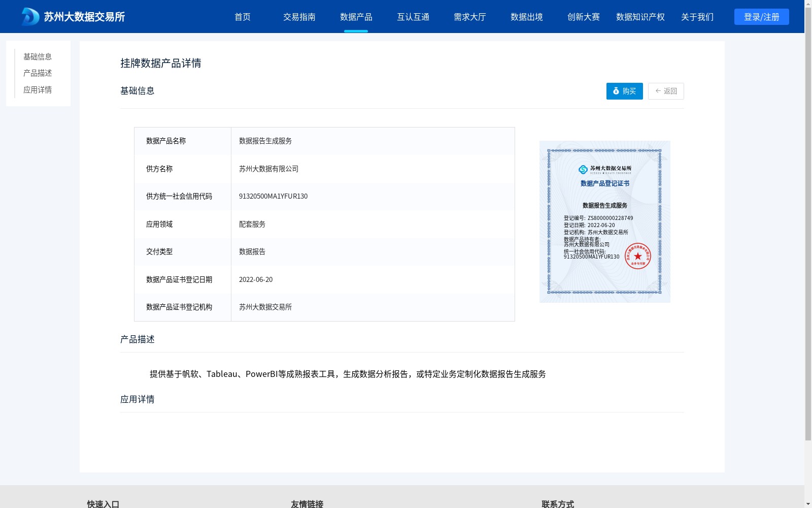812x508 pixels.
Task: Click the 挂牌数据产品详情 page title
Action: tap(161, 63)
